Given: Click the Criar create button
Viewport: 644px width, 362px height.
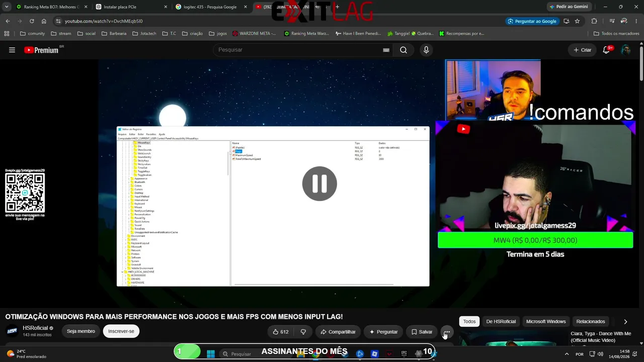Looking at the screenshot, I should [x=583, y=50].
